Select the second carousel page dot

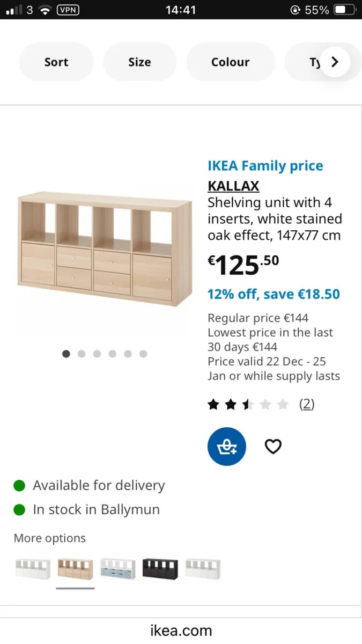(x=82, y=354)
